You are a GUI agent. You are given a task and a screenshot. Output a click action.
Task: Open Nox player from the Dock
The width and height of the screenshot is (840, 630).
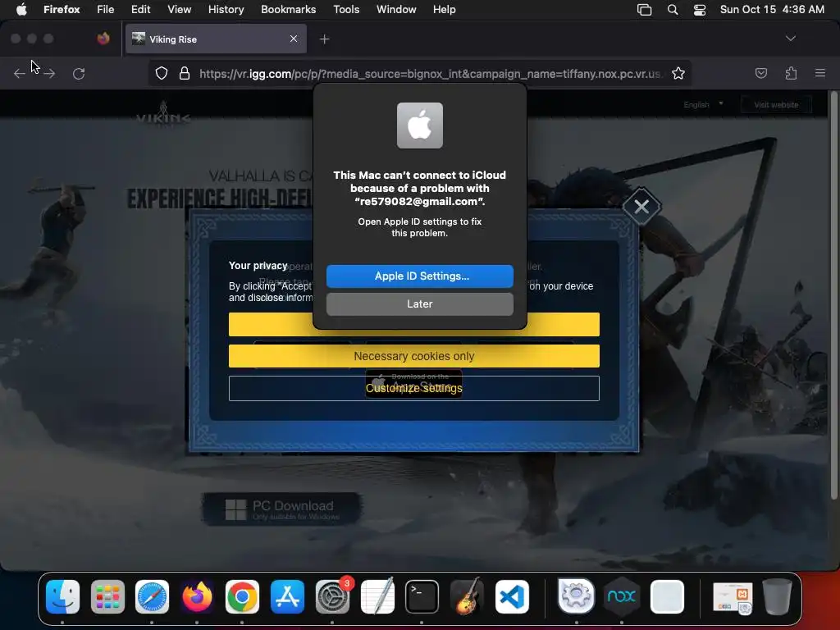(622, 596)
